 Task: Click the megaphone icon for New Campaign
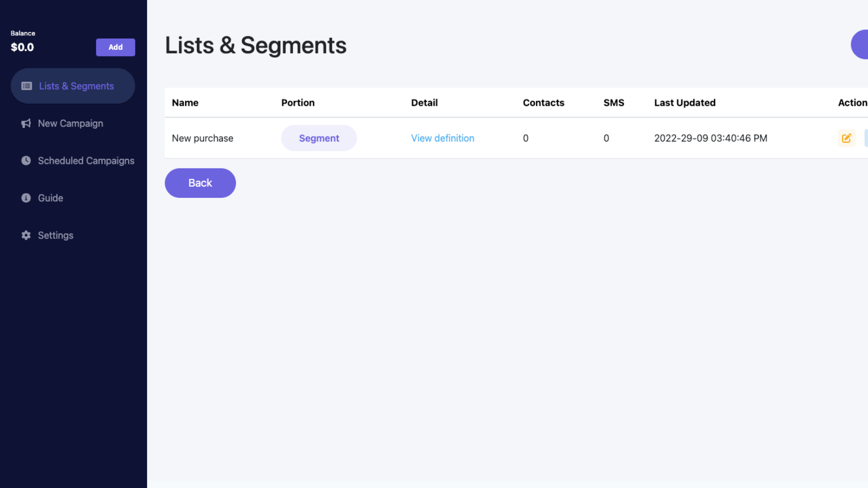click(x=26, y=124)
